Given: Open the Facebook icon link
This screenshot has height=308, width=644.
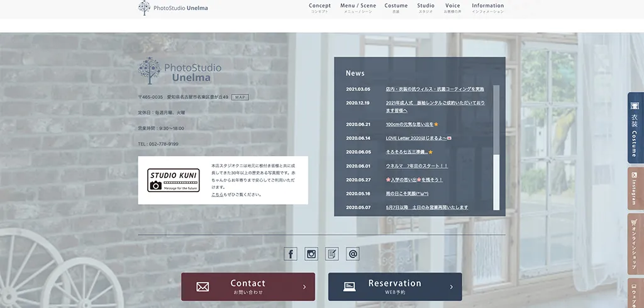Looking at the screenshot, I should pyautogui.click(x=291, y=254).
